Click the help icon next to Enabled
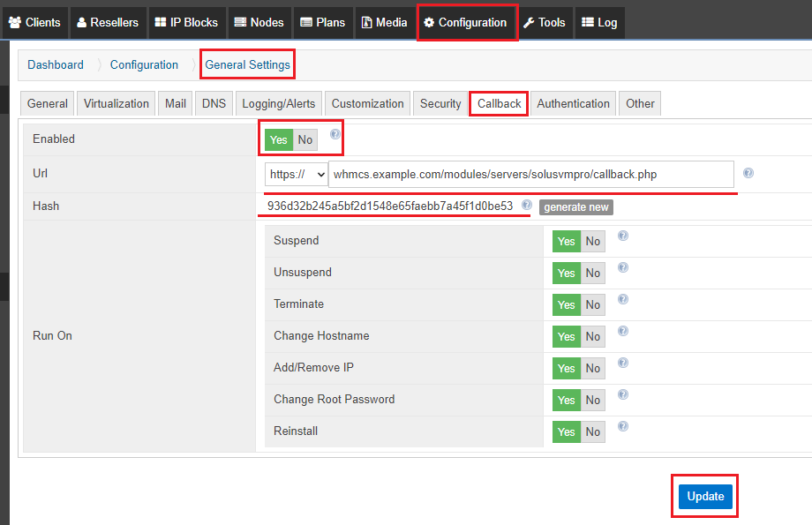Viewport: 812px width, 525px height. [x=335, y=134]
